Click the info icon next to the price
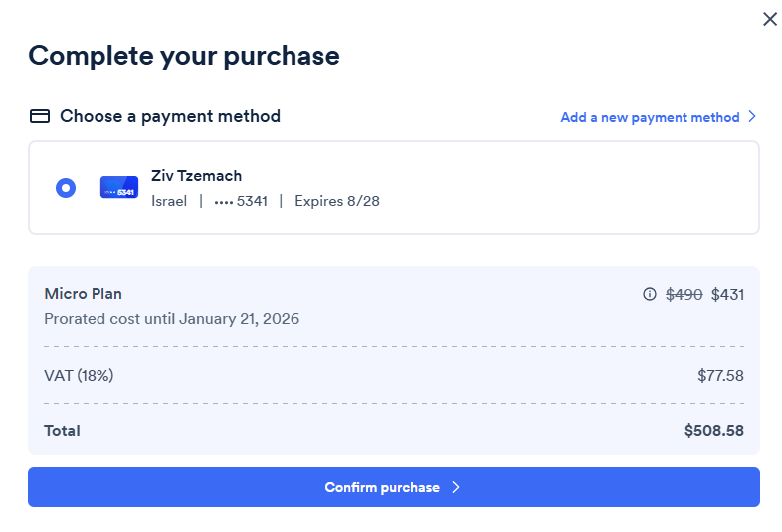 [x=650, y=294]
